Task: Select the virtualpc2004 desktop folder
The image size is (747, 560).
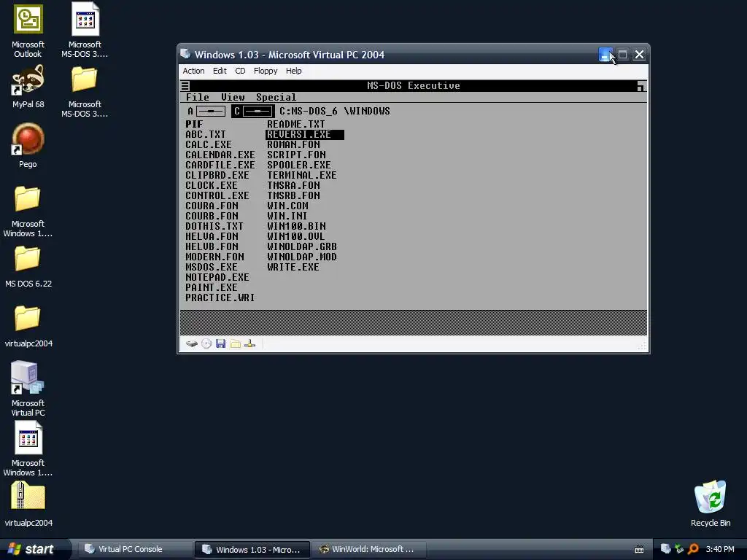Action: [28, 326]
